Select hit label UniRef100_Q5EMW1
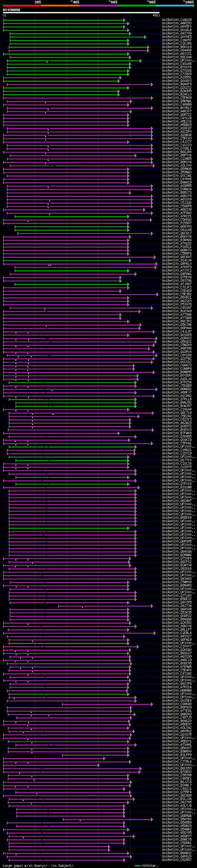This screenshot has height=868, width=197. pyautogui.click(x=177, y=101)
